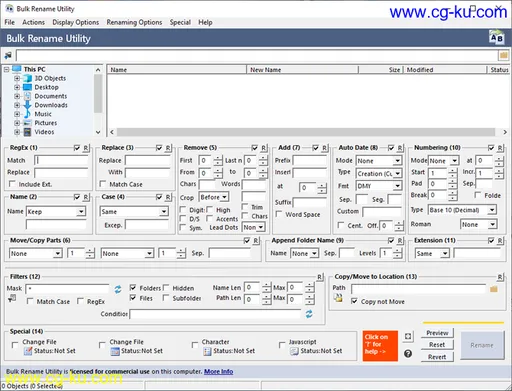Image resolution: width=512 pixels, height=391 pixels.
Task: Enable Include Ext. checkbox in RegEx
Action: (12, 184)
